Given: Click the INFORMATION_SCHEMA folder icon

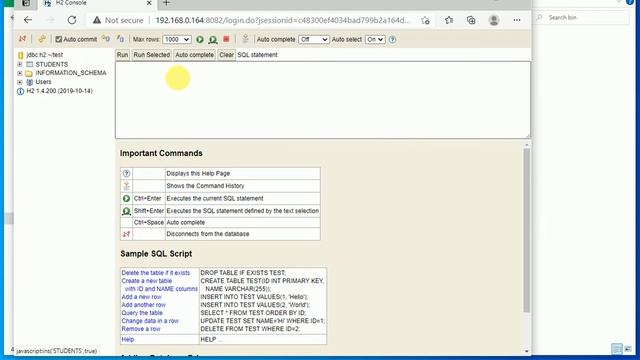Looking at the screenshot, I should click(x=29, y=73).
